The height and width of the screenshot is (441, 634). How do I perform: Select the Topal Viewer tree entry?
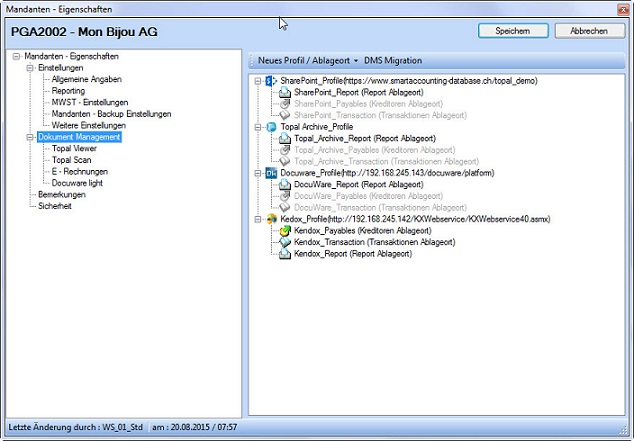click(x=76, y=148)
